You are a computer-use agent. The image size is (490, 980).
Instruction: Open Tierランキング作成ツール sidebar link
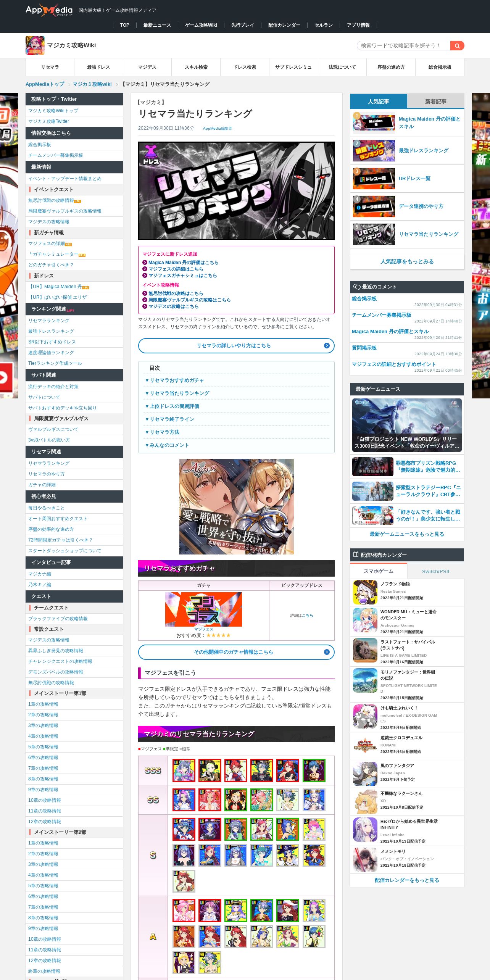point(55,363)
